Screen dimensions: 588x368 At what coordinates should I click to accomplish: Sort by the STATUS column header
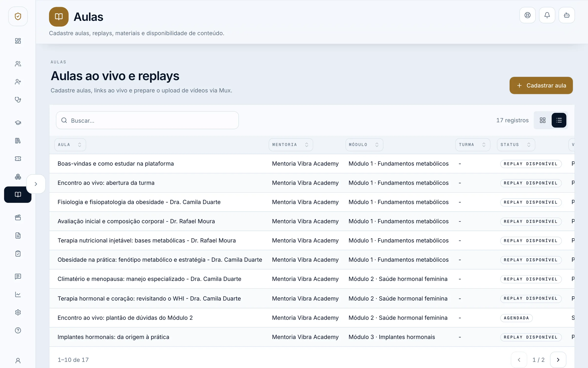516,145
